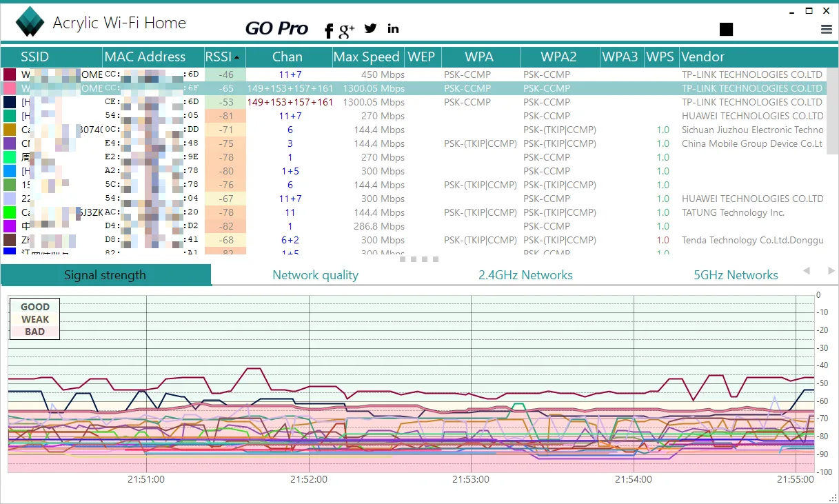Select the network row with RSSI -46
This screenshot has width=839, height=504.
[x=414, y=74]
